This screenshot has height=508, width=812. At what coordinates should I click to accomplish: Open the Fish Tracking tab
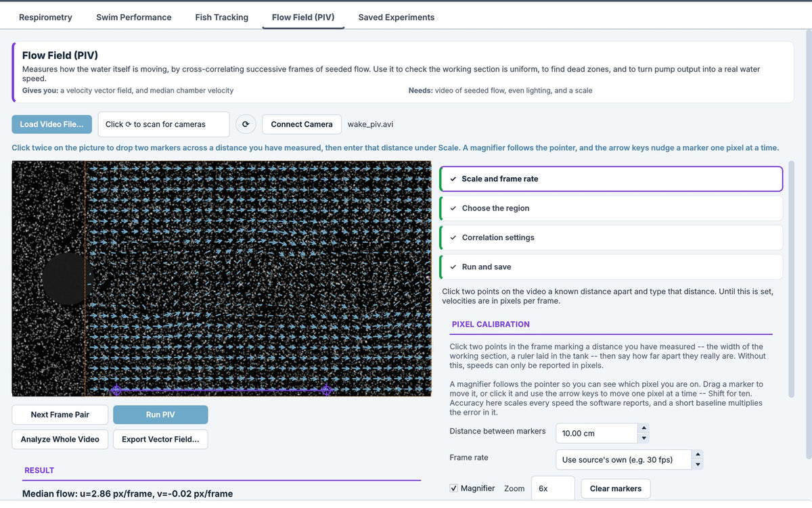point(221,17)
